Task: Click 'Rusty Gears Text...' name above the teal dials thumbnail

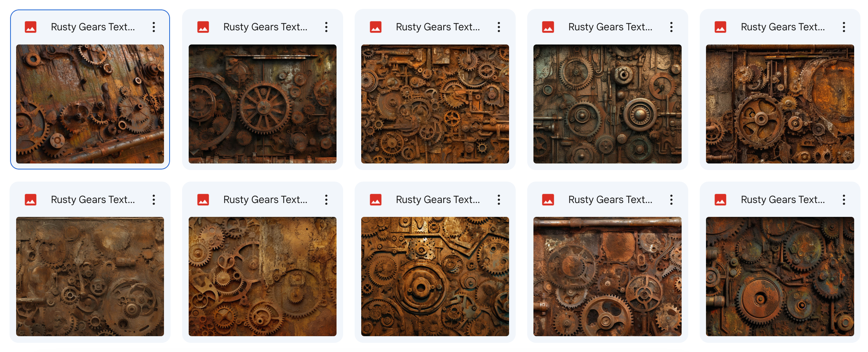Action: click(610, 27)
